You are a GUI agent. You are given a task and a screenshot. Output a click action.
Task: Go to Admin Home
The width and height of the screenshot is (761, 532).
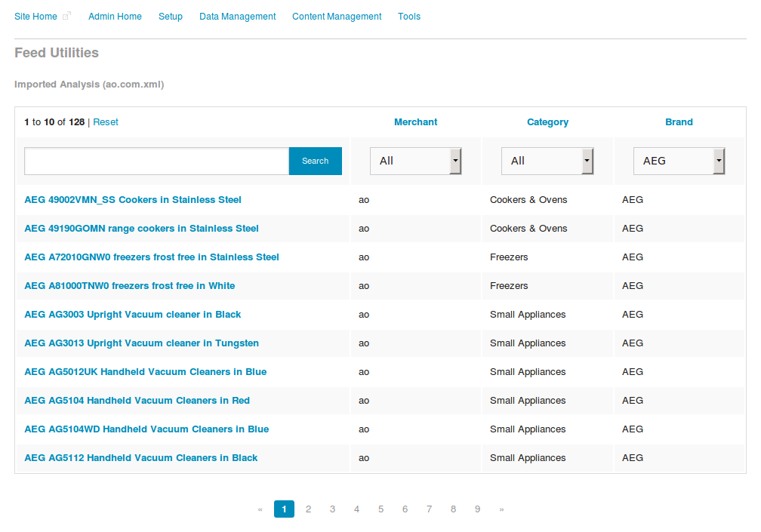(115, 17)
